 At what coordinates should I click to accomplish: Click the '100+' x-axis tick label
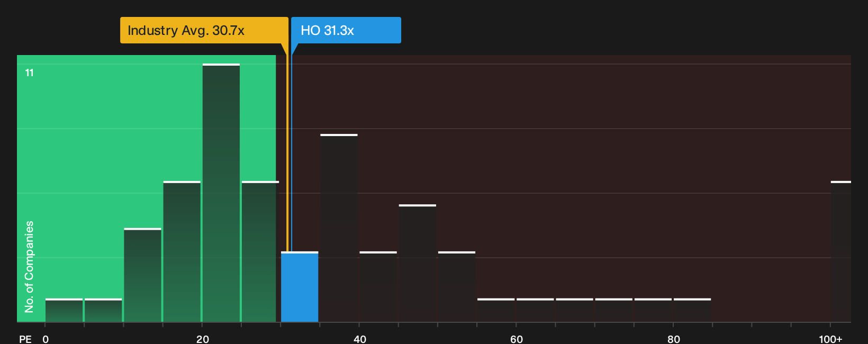click(x=830, y=339)
